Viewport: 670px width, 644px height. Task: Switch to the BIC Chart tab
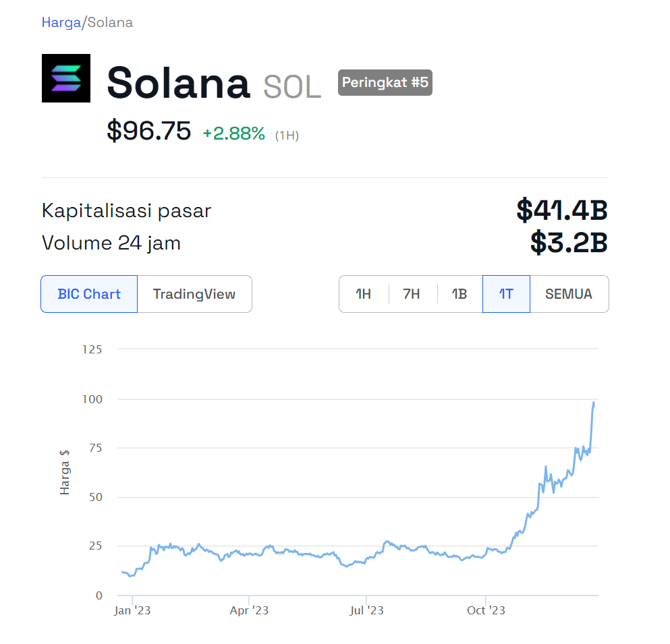89,294
